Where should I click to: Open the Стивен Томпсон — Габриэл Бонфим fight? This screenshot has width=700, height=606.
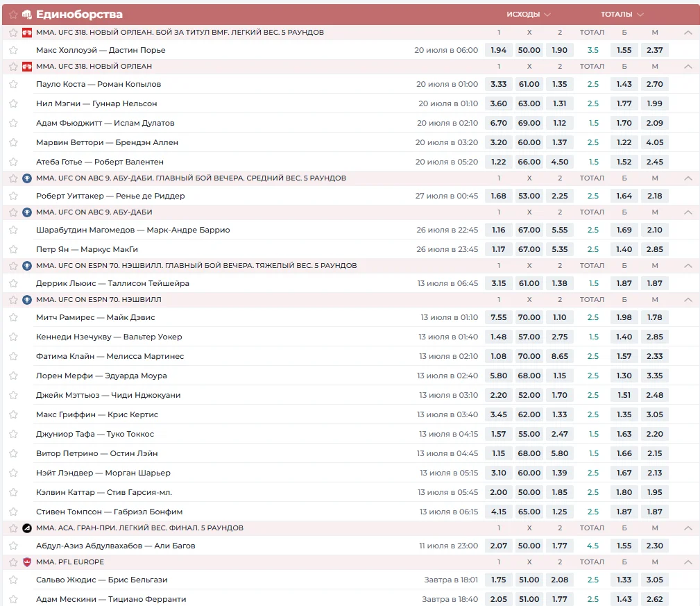pyautogui.click(x=109, y=512)
